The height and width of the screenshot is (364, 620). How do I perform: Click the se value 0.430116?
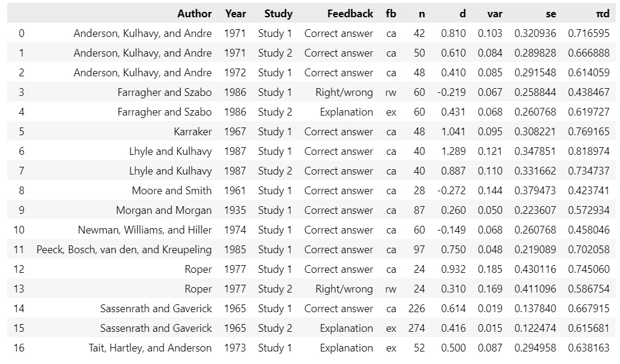535,269
